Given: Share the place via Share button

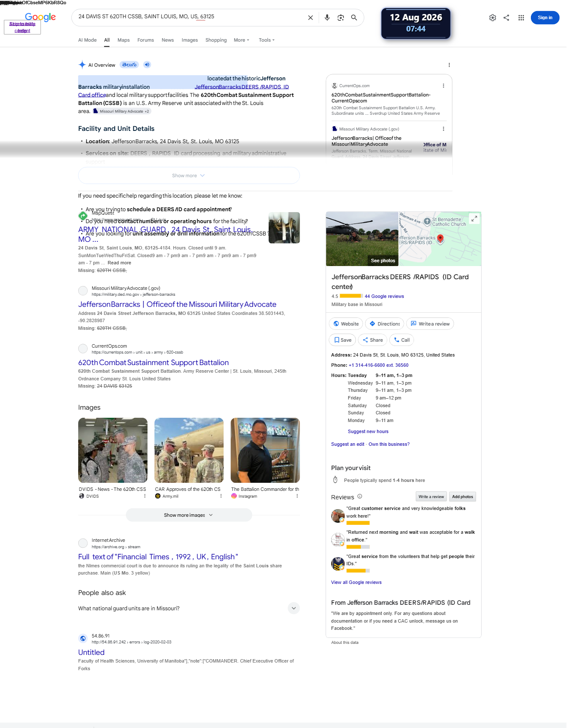Looking at the screenshot, I should [x=373, y=340].
